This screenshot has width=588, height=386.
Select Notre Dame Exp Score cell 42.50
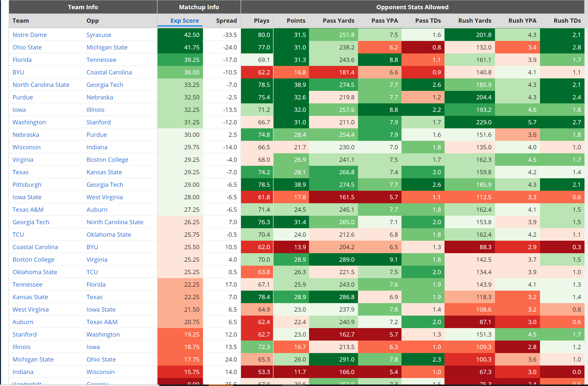click(x=180, y=35)
